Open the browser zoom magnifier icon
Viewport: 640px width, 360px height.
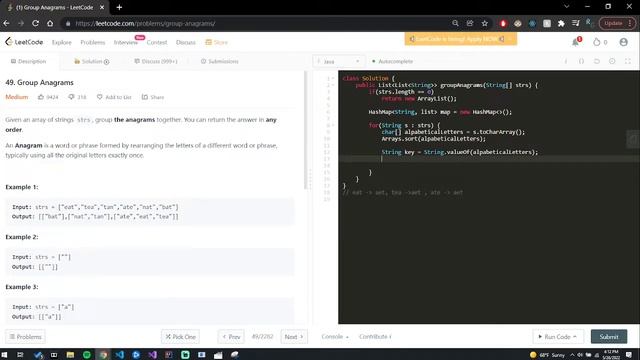455,23
